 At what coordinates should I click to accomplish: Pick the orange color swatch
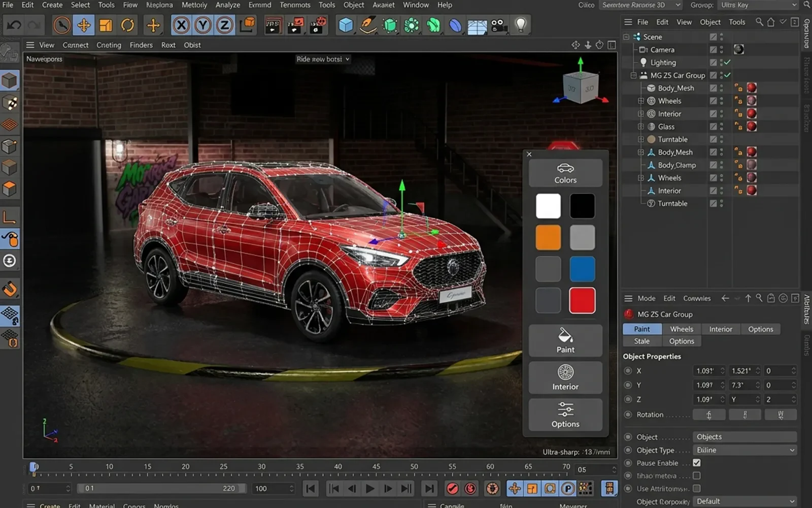click(548, 237)
